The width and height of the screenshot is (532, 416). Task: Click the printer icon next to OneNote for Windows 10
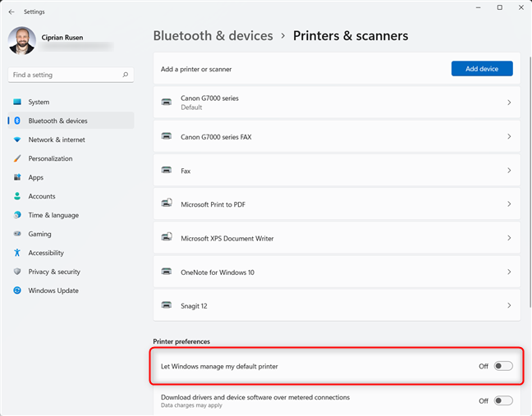pyautogui.click(x=166, y=272)
